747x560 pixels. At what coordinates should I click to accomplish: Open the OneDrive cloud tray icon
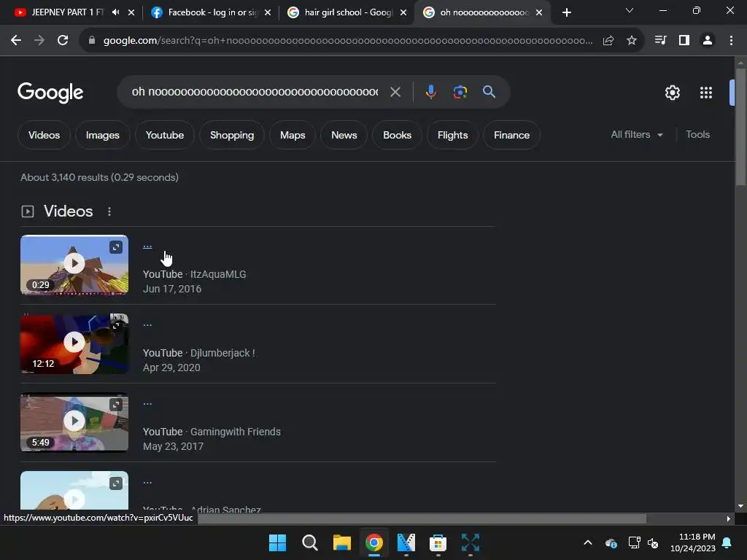click(611, 542)
